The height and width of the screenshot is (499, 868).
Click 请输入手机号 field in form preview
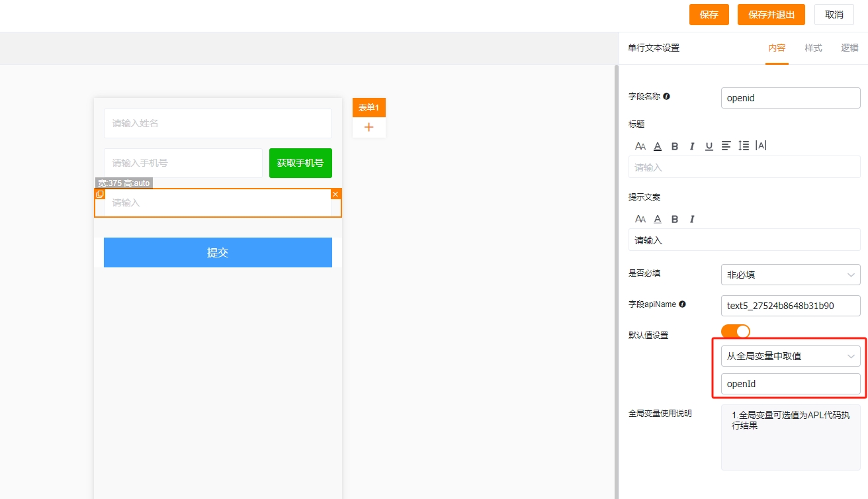click(x=183, y=163)
